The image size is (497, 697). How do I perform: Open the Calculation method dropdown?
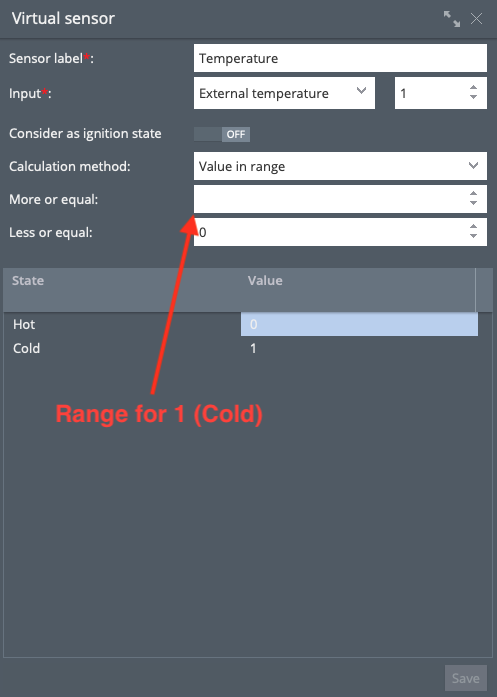coord(341,166)
